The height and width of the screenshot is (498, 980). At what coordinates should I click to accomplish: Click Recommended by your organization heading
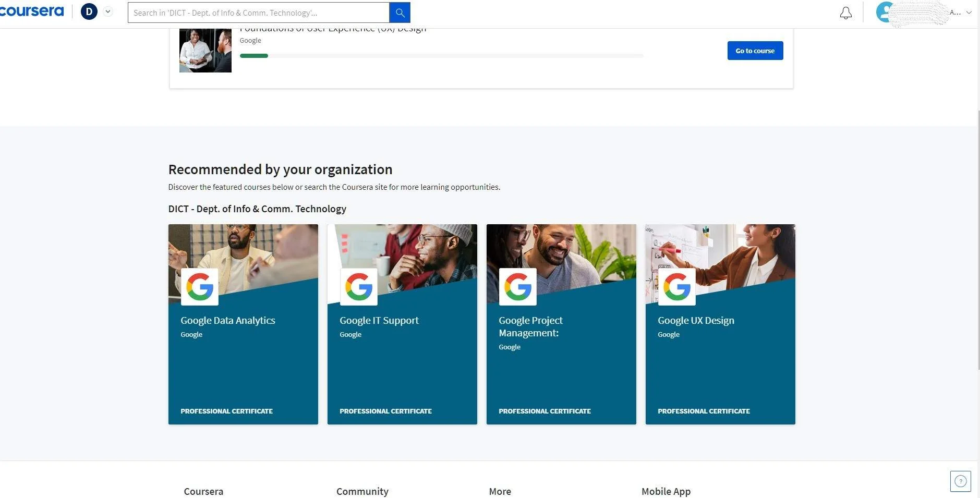(280, 169)
